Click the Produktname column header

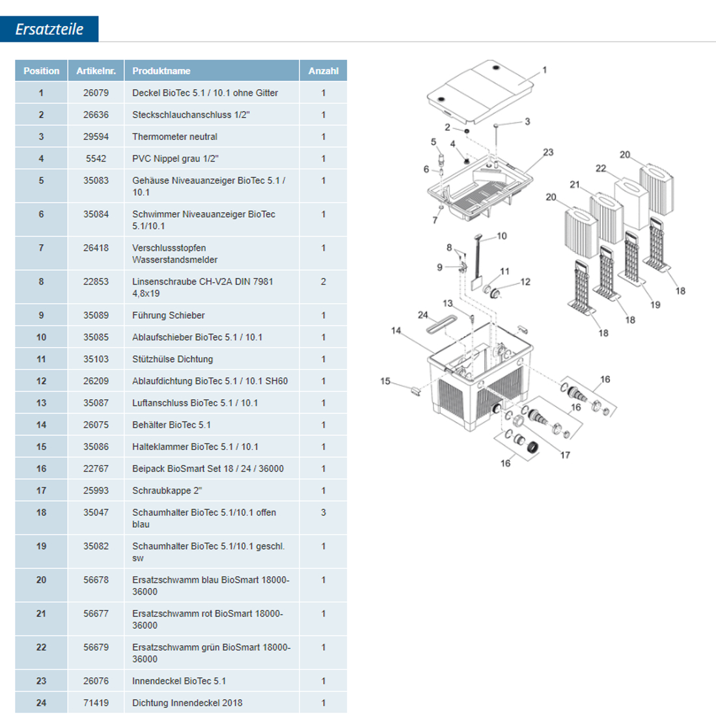(x=212, y=70)
